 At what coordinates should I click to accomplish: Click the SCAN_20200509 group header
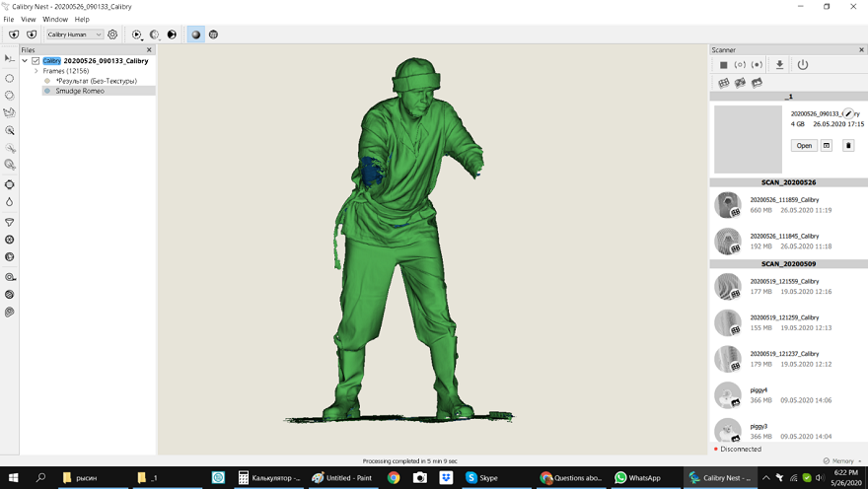pos(788,264)
